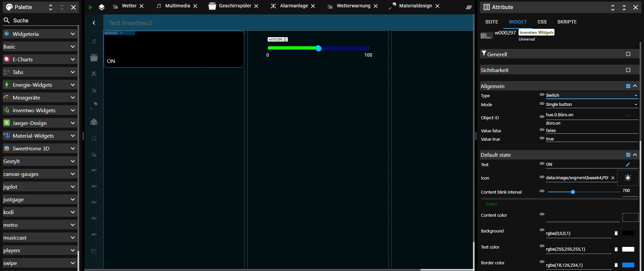The height and width of the screenshot is (271, 644).
Task: Open the Wetter view tab
Action: (129, 6)
